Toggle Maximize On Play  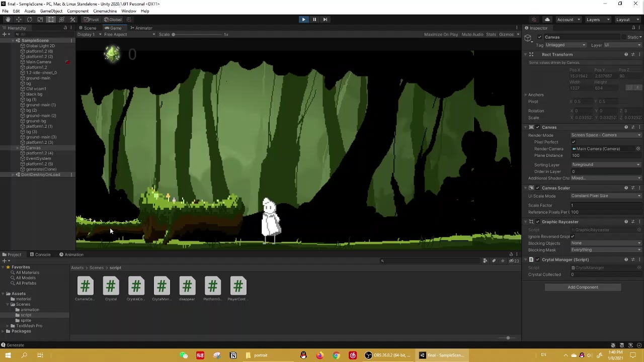(x=441, y=35)
